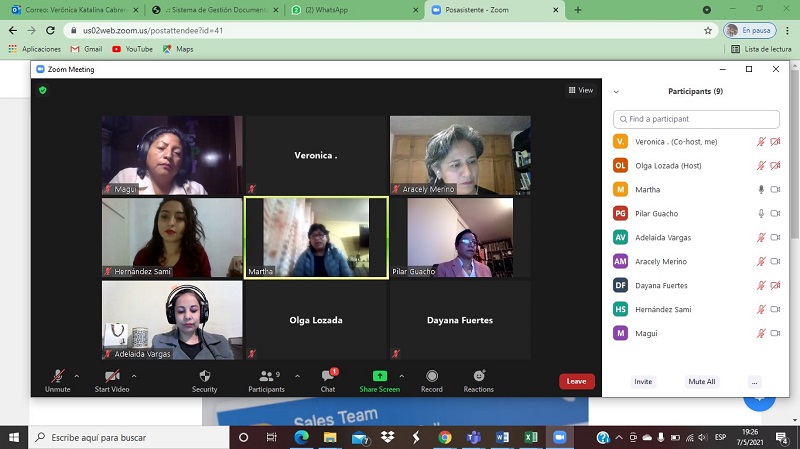Unmute the microphone in Zoom toolbar
Viewport: 800px width, 449px height.
click(58, 377)
